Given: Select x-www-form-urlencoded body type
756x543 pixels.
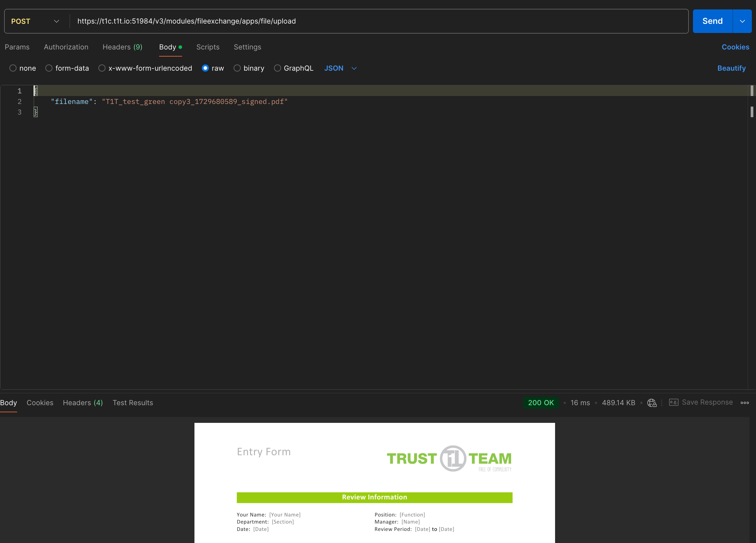Looking at the screenshot, I should click(102, 68).
